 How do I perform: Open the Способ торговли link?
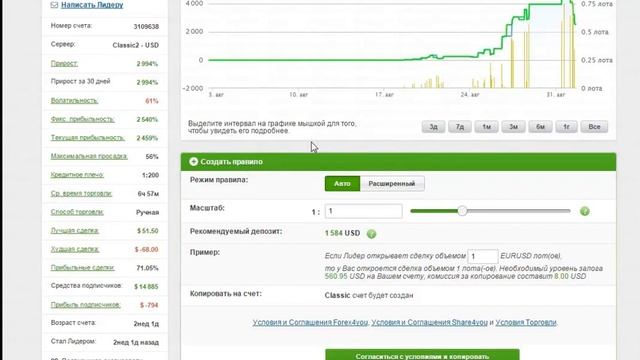tap(77, 212)
